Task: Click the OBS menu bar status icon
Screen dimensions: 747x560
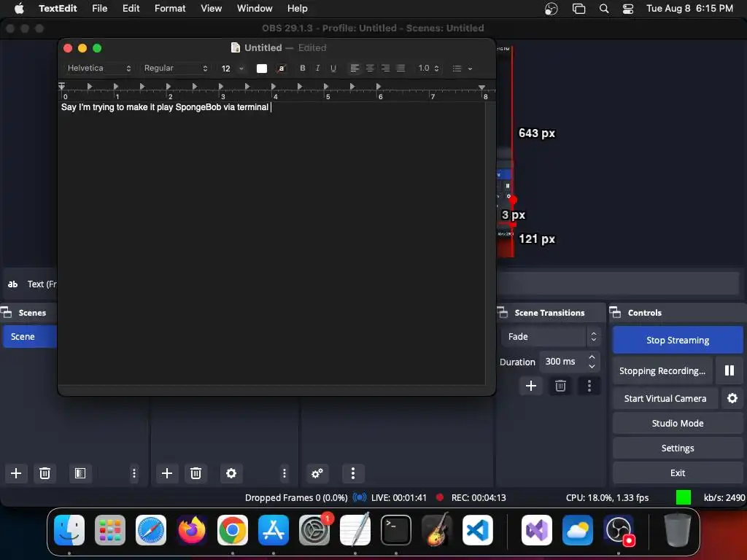Action: (551, 9)
